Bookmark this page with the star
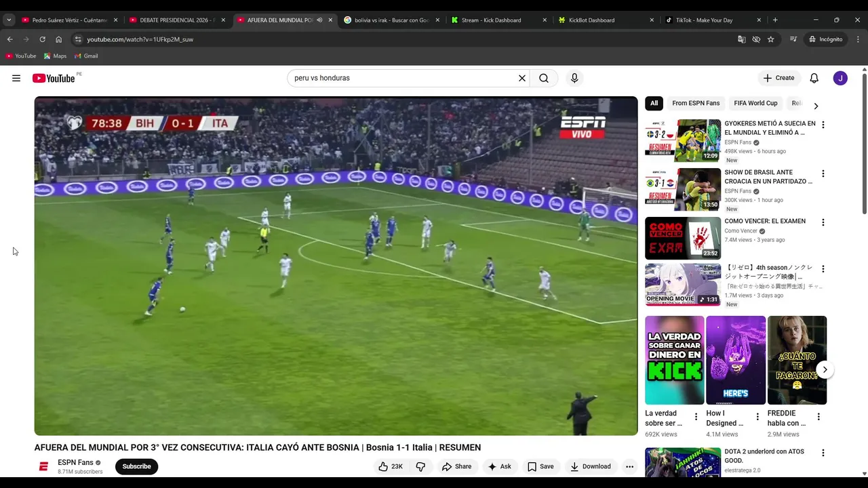 pos(770,39)
